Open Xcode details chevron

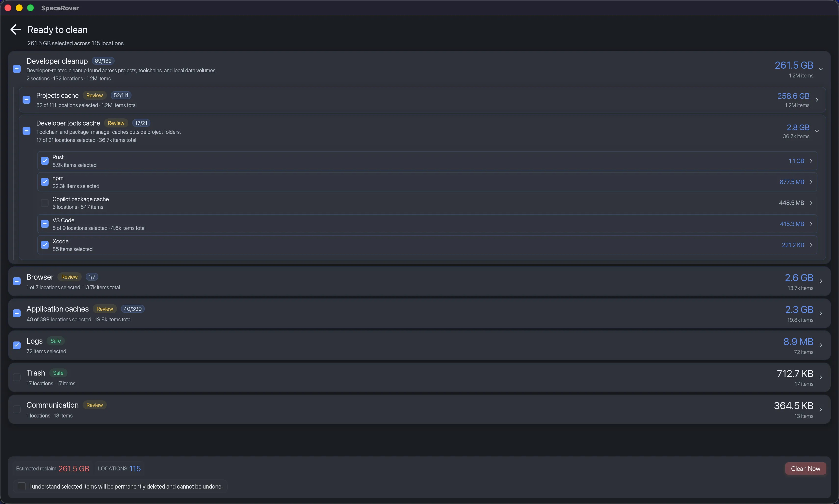pos(811,245)
